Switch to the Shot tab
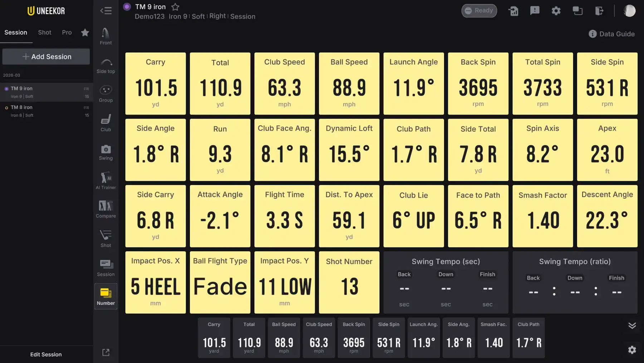The height and width of the screenshot is (363, 644). (x=45, y=33)
